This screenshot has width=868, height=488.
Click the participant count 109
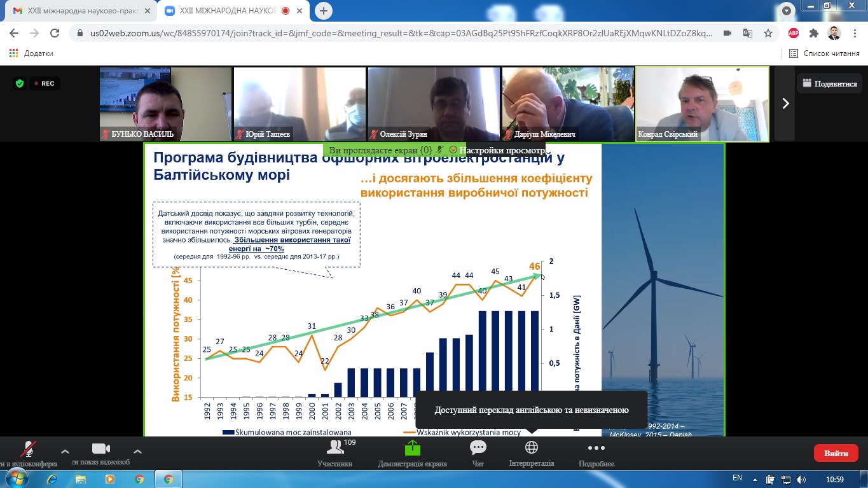[349, 442]
